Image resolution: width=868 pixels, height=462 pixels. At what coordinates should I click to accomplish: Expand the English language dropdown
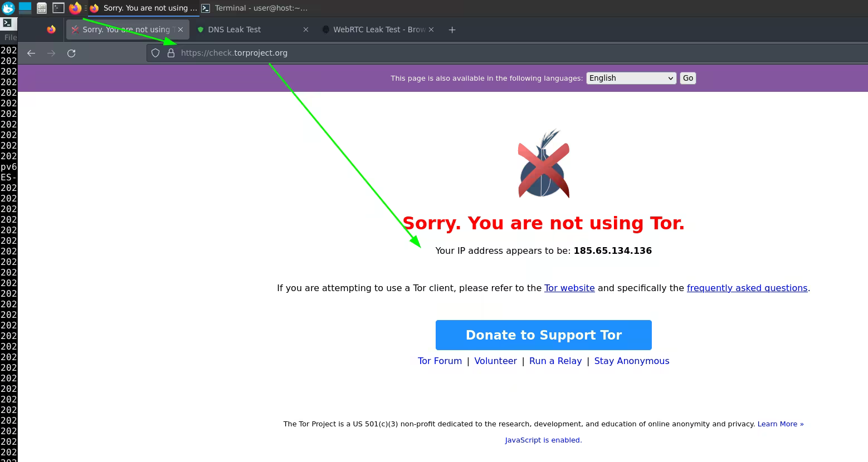631,78
